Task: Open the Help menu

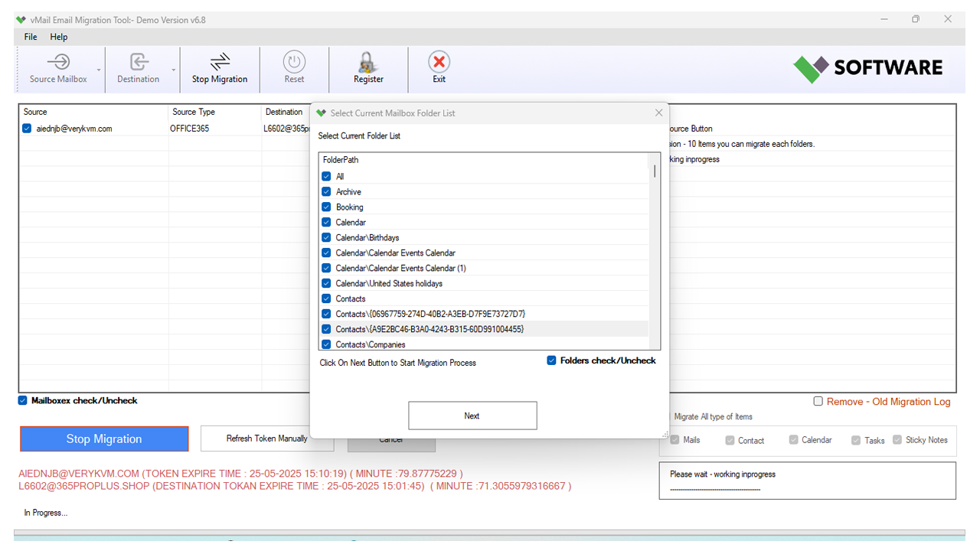Action: pos(59,37)
